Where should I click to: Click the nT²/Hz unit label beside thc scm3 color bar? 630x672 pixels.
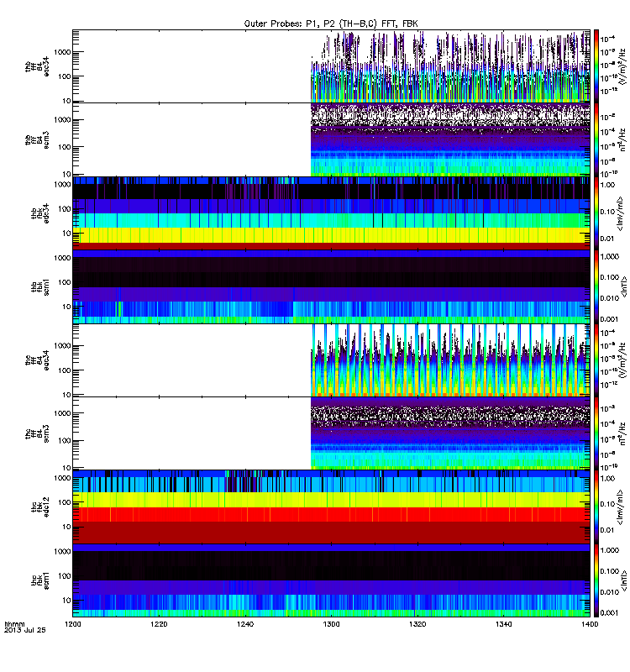click(x=623, y=433)
